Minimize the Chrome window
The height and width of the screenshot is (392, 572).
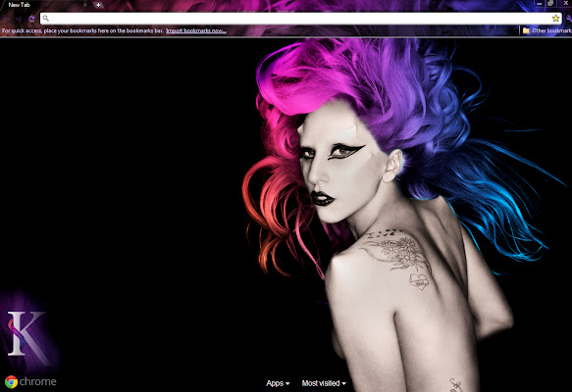540,3
